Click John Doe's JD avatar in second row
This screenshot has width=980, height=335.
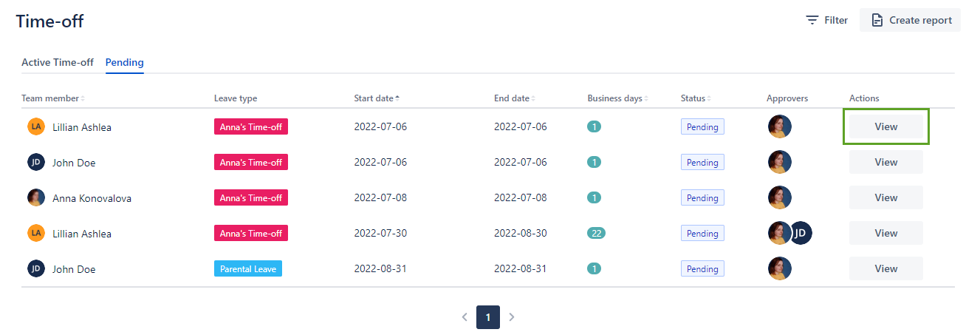(x=36, y=163)
